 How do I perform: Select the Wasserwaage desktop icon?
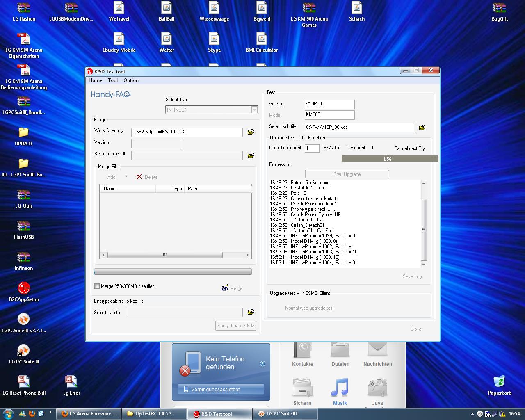(x=214, y=11)
